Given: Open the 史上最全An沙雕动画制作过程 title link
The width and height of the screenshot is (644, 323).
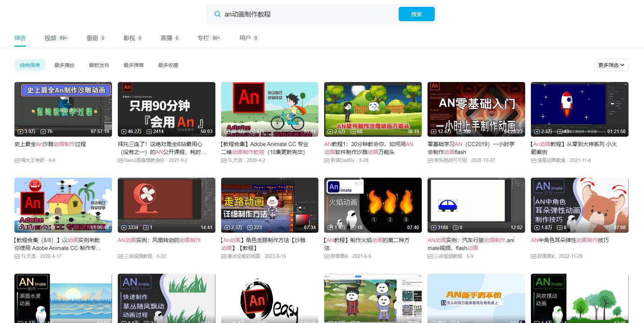Looking at the screenshot, I should tap(50, 144).
